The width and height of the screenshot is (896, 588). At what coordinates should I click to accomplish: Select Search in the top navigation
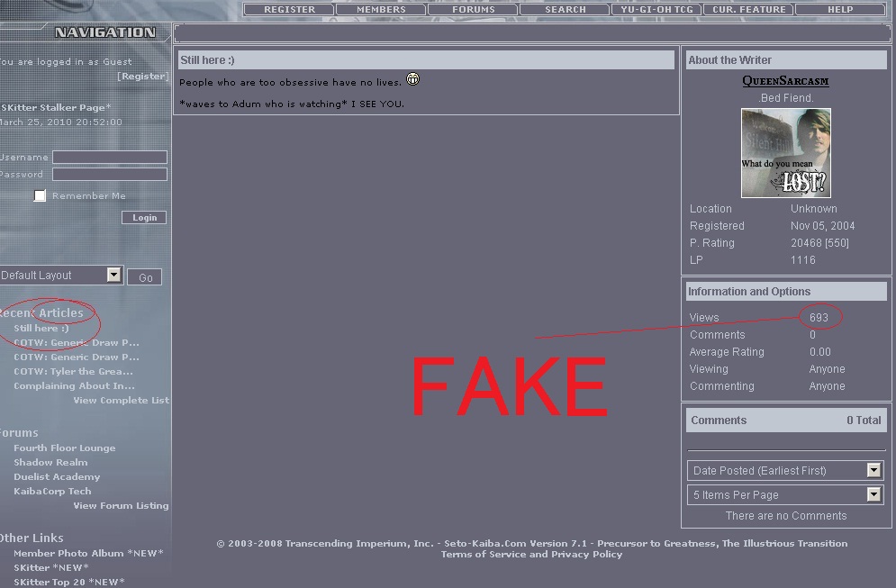[x=565, y=10]
